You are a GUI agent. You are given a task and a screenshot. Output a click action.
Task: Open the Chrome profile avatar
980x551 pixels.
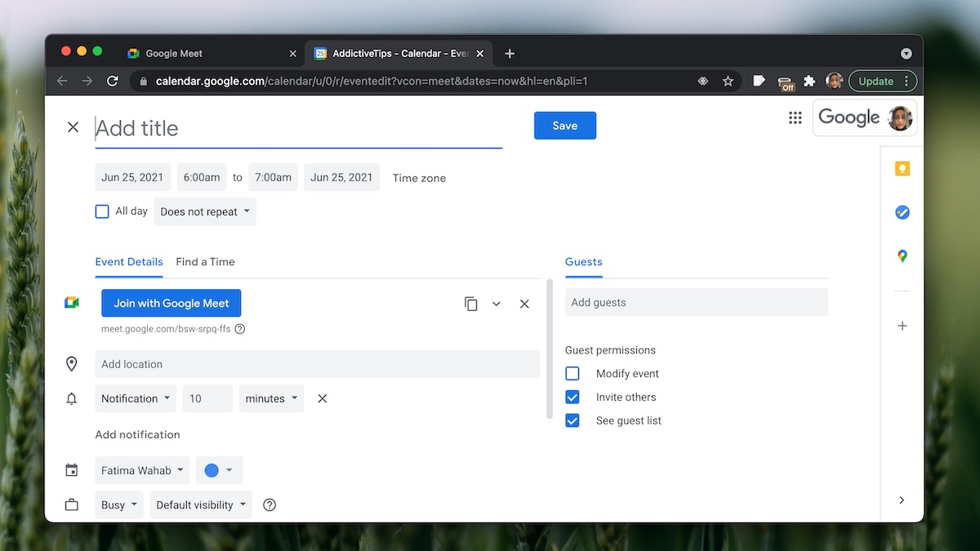(834, 81)
